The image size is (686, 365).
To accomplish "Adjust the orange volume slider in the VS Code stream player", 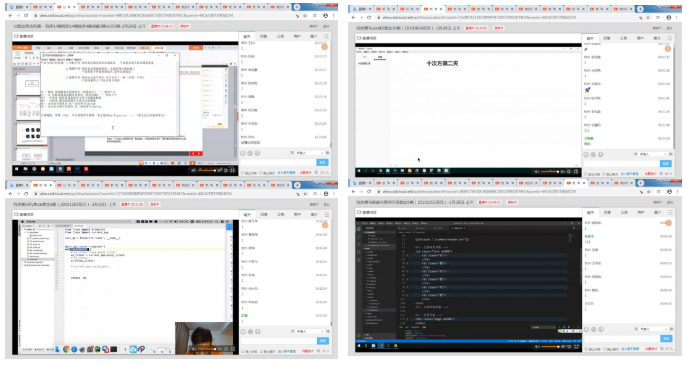I will (x=550, y=347).
